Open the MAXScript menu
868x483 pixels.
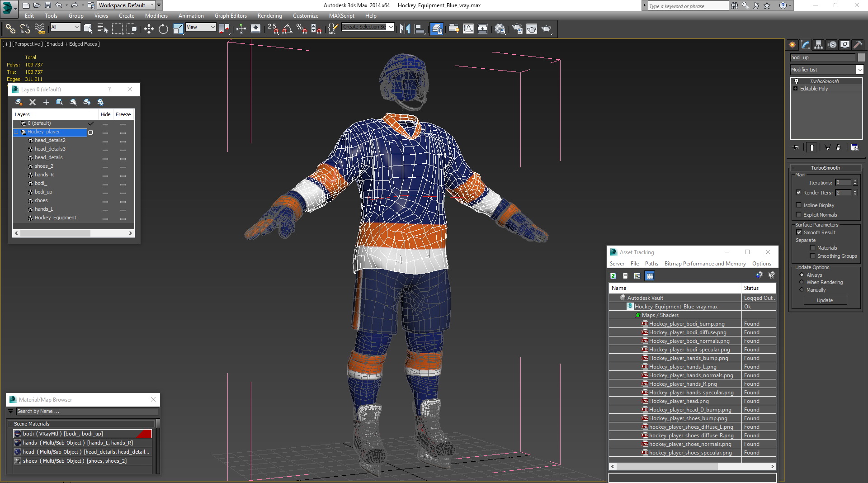click(x=342, y=16)
